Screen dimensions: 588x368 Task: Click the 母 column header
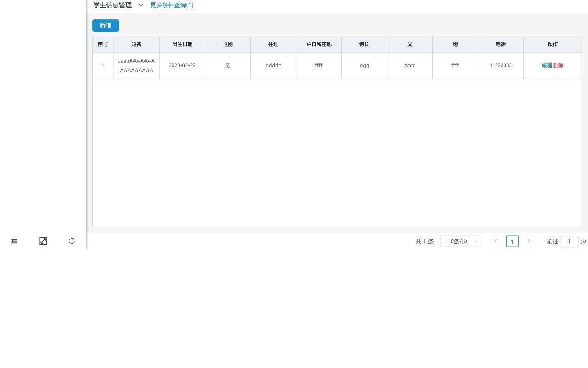(455, 45)
